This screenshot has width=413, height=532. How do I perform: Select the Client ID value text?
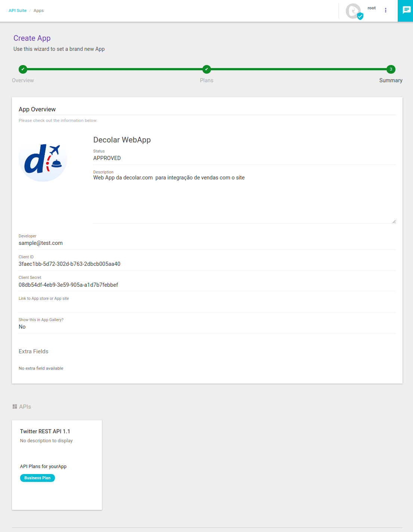(x=69, y=264)
